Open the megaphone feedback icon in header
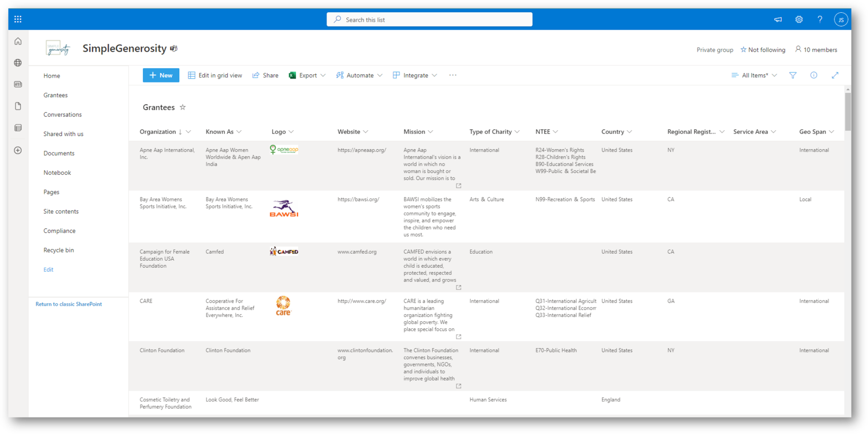This screenshot has width=868, height=434. [778, 20]
